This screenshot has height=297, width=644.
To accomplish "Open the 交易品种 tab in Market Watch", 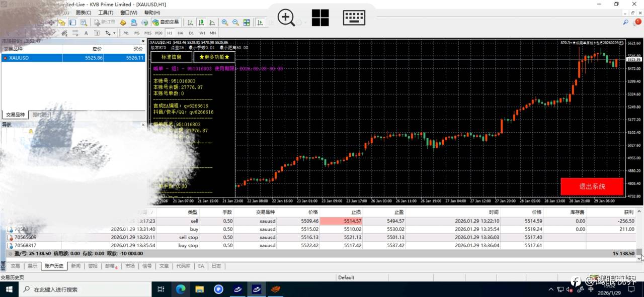I will point(15,115).
